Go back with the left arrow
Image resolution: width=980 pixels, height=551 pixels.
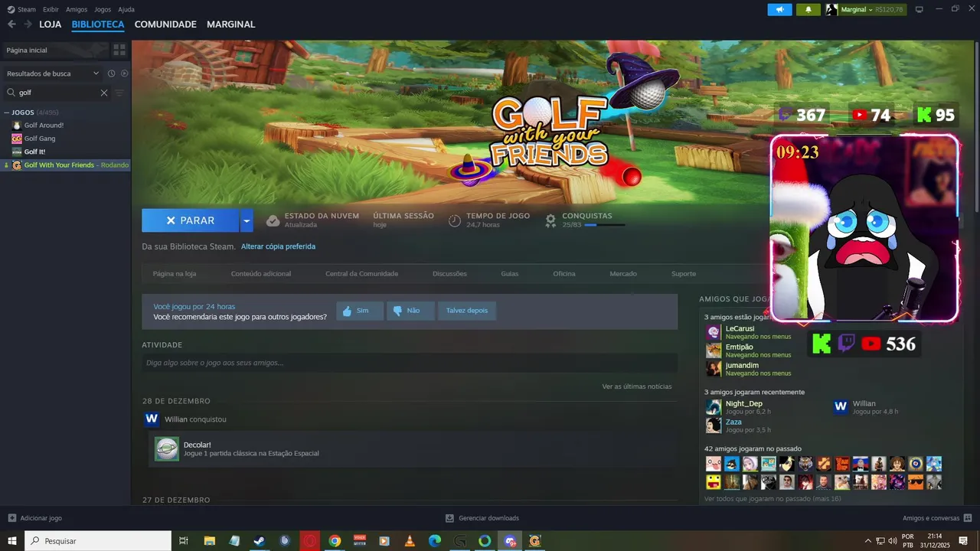pos(11,24)
